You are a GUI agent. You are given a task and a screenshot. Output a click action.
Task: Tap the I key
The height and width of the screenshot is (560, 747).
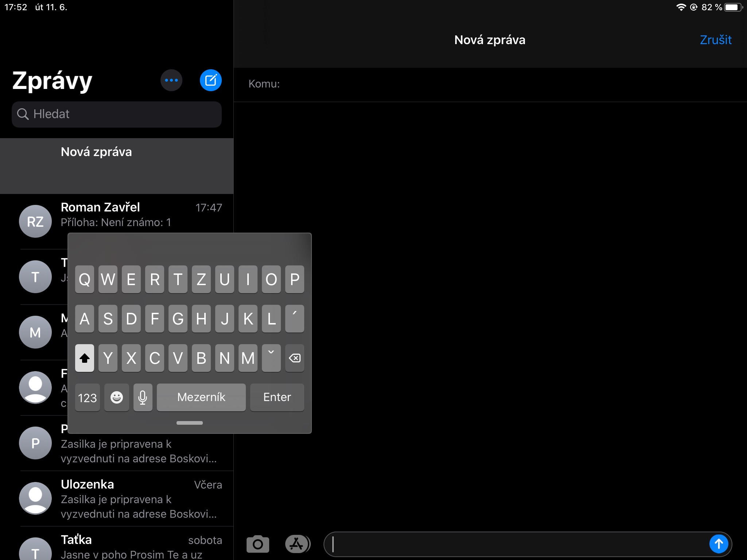point(248,279)
